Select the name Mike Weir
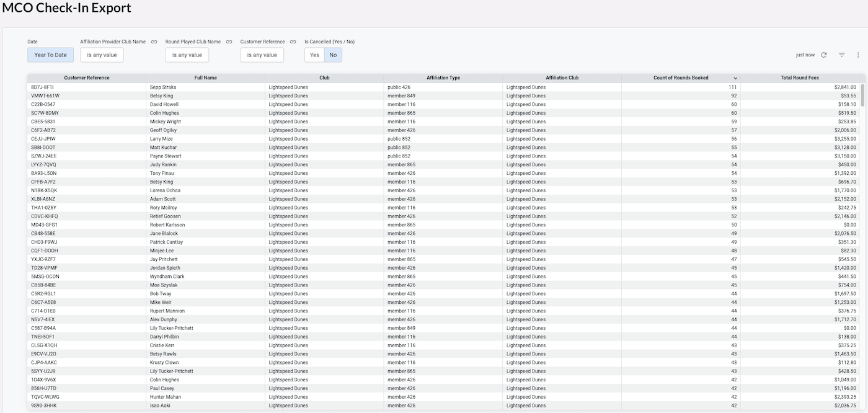868x413 pixels. (x=161, y=302)
